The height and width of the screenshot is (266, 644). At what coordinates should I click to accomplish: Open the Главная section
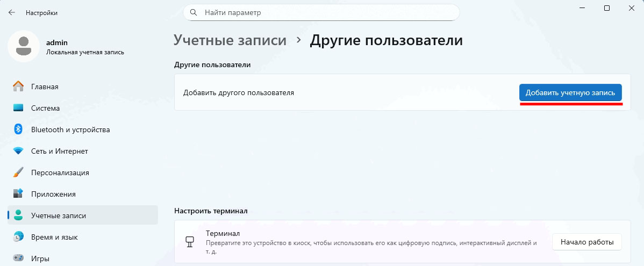83,87
